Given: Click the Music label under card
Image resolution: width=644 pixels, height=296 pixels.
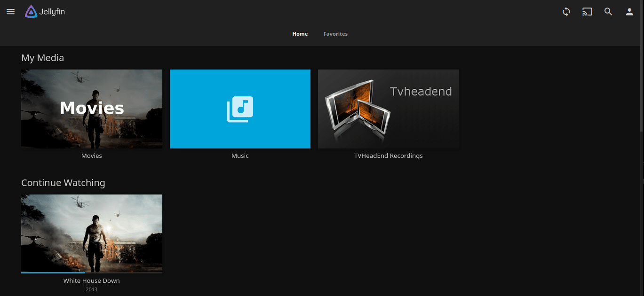Looking at the screenshot, I should pyautogui.click(x=240, y=156).
